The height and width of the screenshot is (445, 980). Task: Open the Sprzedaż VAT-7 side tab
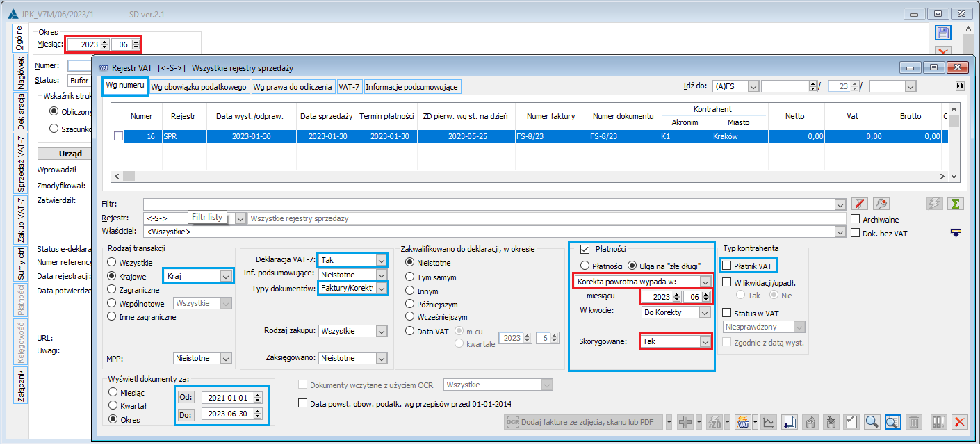[x=20, y=164]
